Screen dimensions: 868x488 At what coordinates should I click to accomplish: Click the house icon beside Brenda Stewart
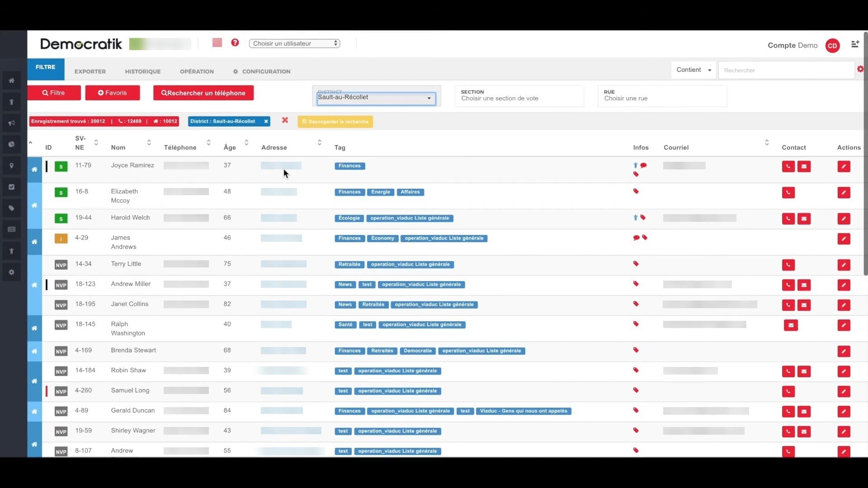[x=34, y=351]
